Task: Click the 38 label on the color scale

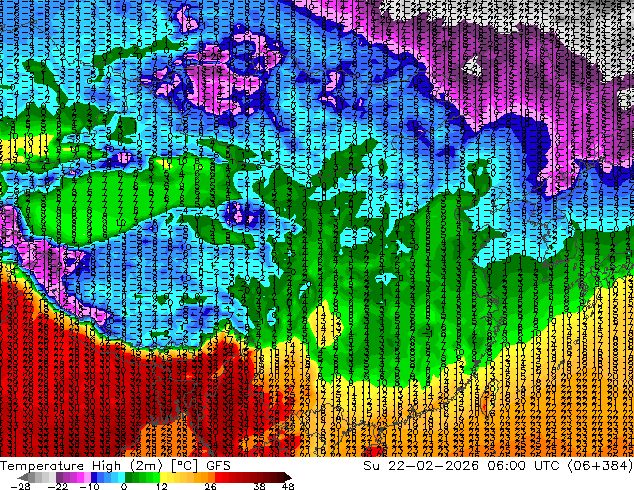Action: point(260,486)
